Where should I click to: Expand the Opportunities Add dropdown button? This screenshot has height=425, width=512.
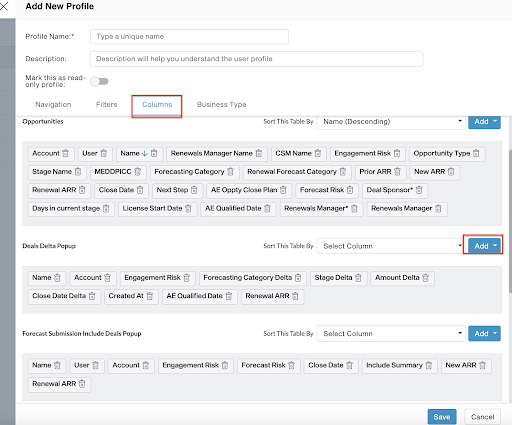pos(484,122)
